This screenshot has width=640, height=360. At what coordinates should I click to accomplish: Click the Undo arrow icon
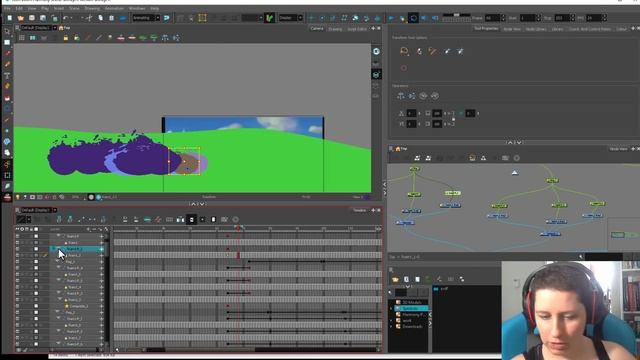click(66, 18)
